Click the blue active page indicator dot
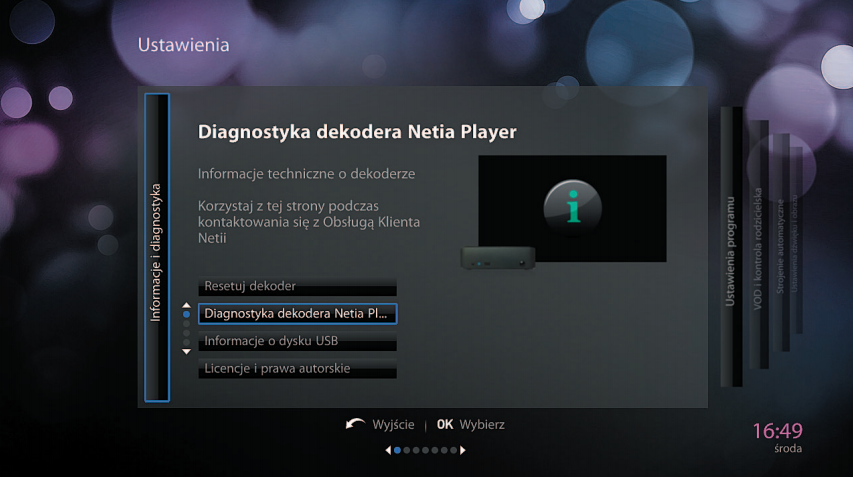The height and width of the screenshot is (477, 854). (x=398, y=450)
